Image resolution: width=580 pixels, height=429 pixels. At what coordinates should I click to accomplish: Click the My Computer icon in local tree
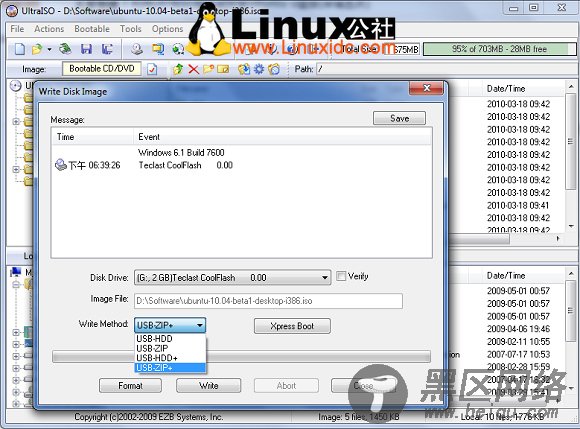point(16,272)
